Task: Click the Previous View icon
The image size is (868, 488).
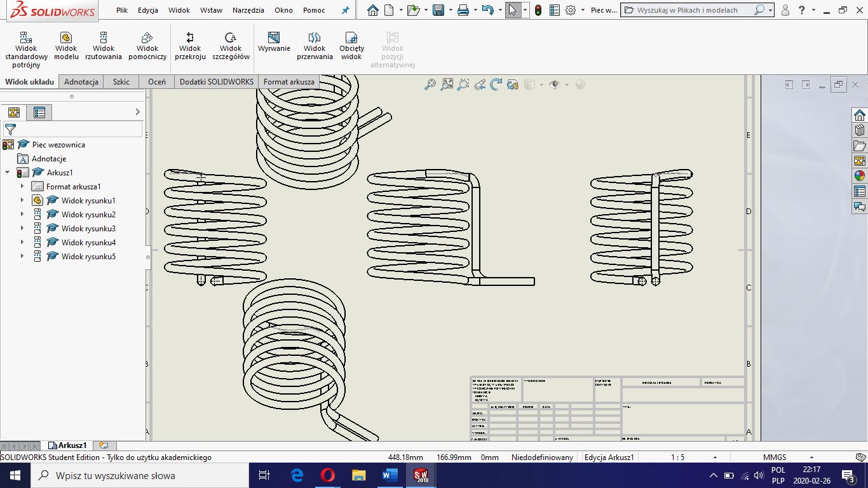Action: 480,84
